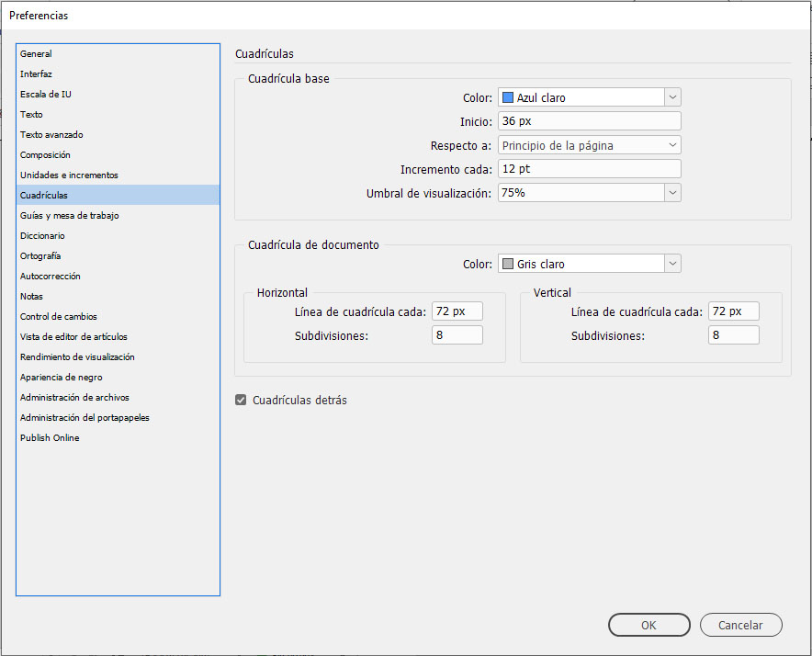
Task: Select the "Inicio" value field
Action: 588,120
